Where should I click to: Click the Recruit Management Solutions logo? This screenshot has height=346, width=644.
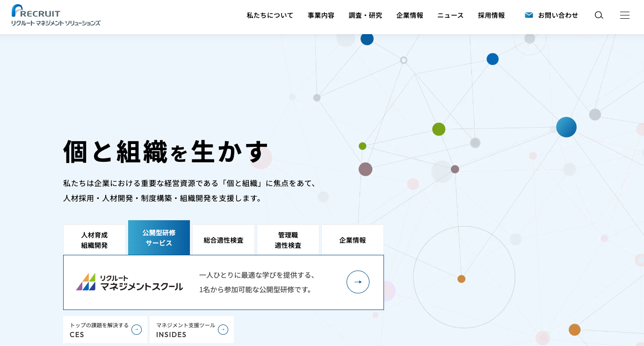(56, 15)
